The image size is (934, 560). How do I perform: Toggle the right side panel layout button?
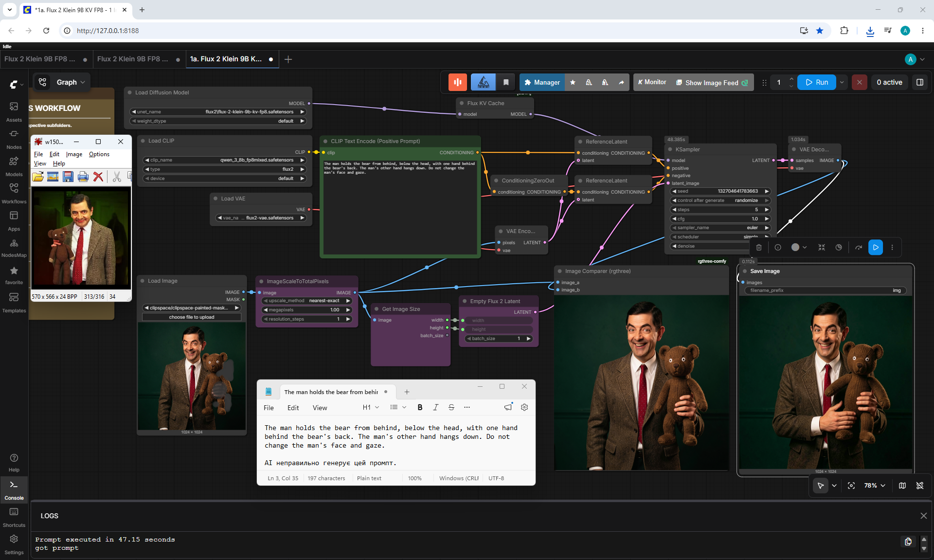[920, 82]
